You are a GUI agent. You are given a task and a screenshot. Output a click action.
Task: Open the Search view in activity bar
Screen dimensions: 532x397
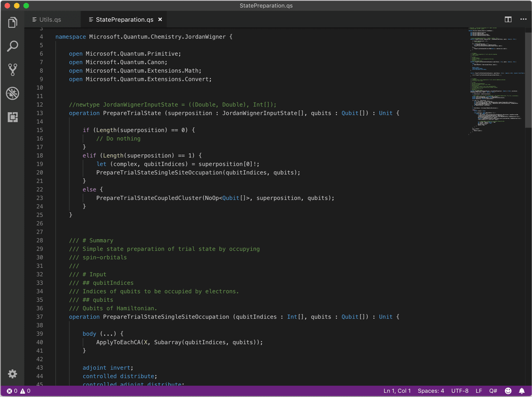coord(13,46)
